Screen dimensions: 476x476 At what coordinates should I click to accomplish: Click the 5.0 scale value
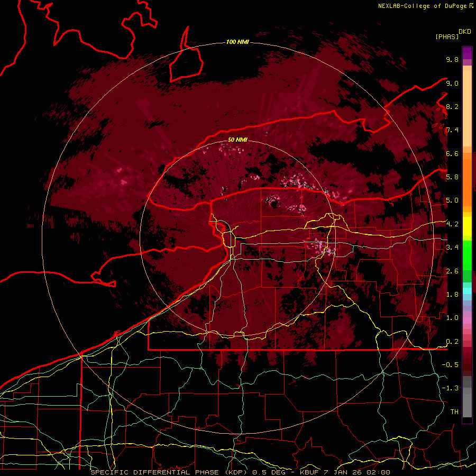pyautogui.click(x=452, y=200)
